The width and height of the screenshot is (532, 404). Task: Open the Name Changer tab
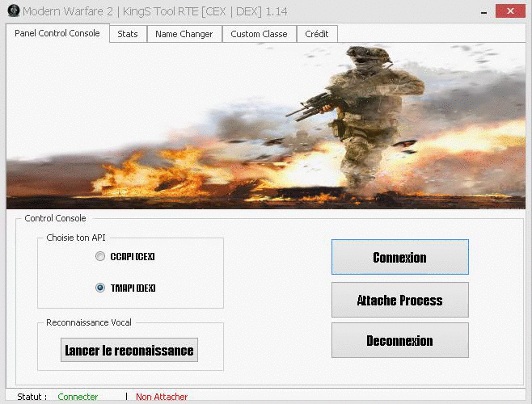pos(184,34)
